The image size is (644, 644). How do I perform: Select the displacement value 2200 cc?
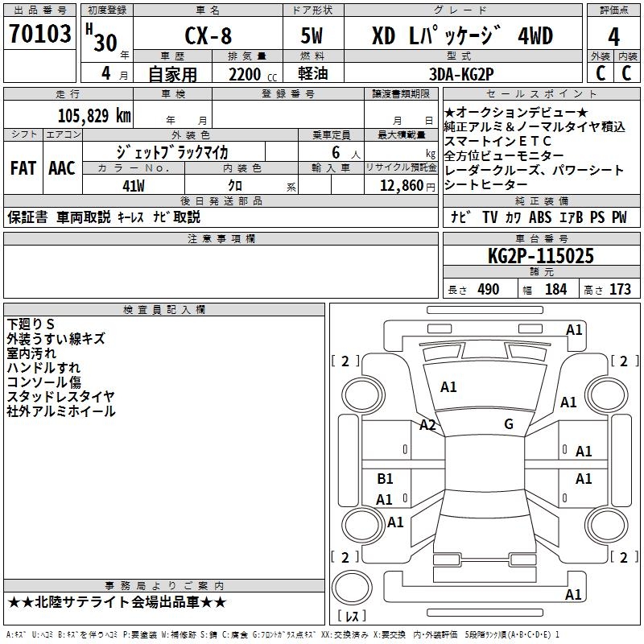click(x=253, y=75)
